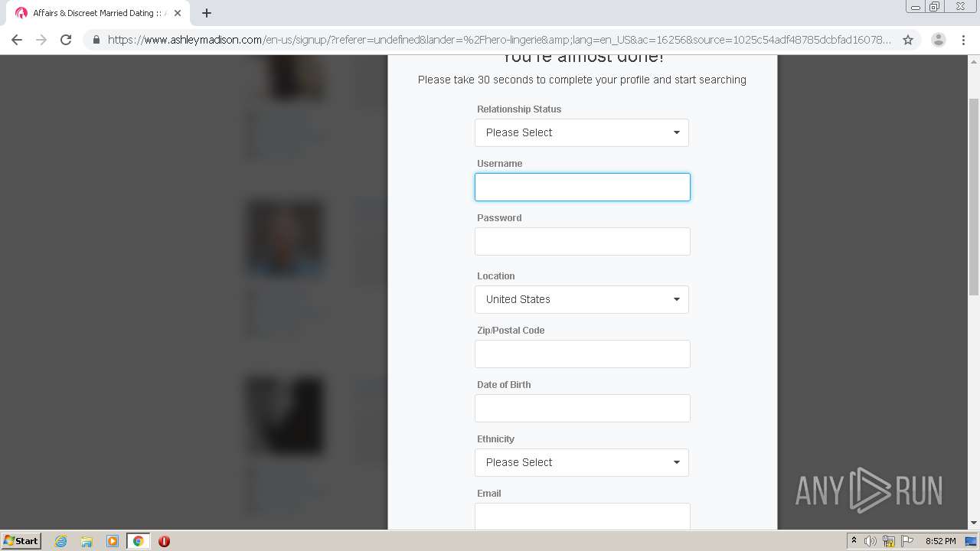
Task: Open Location country dropdown
Action: [x=582, y=299]
